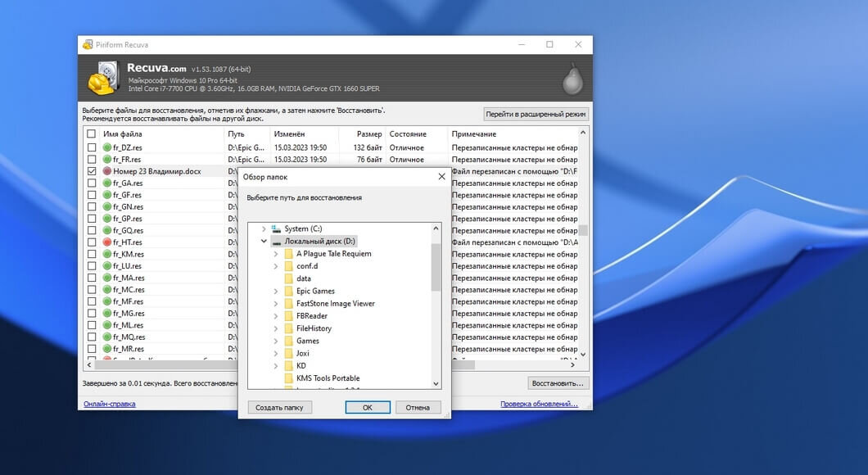Click red status dot of Номер 23 Владимир.docx
Screen dimensions: 868x475
tap(107, 172)
